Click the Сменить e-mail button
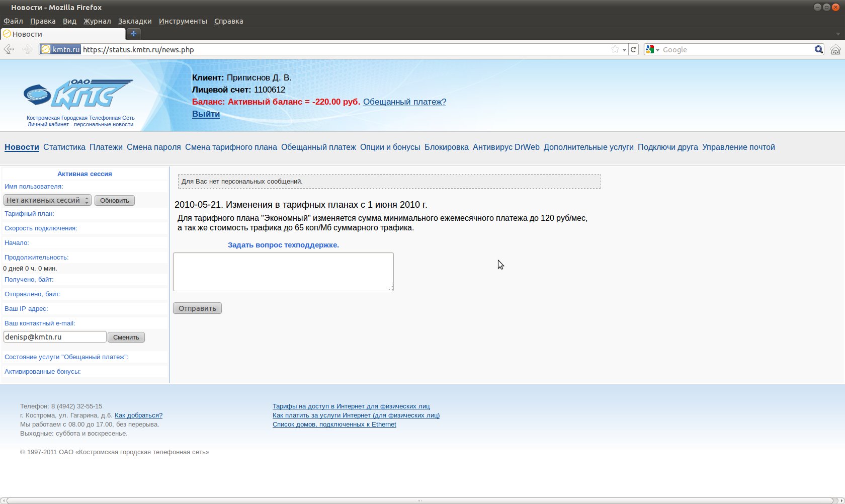 tap(126, 337)
